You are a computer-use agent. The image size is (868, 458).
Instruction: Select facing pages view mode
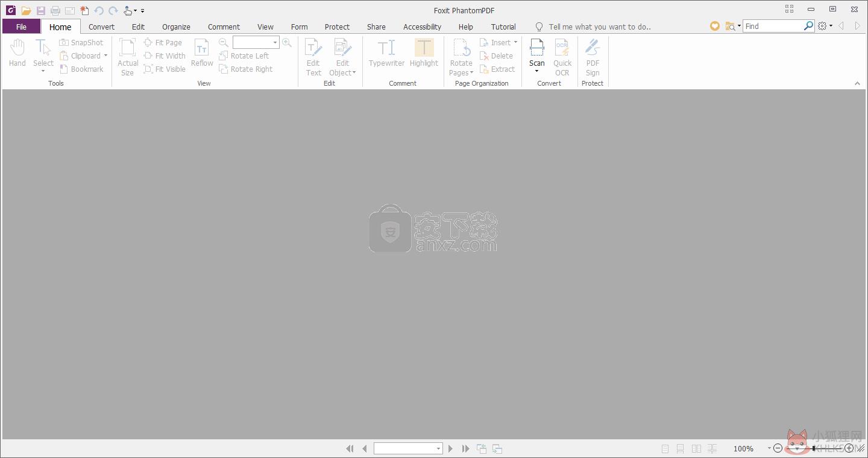(696, 448)
